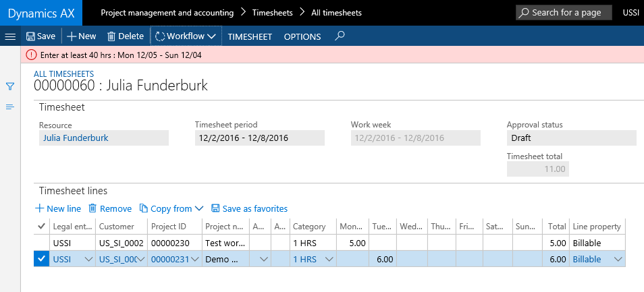Select the first row's checkbox cell
The width and height of the screenshot is (644, 292).
point(41,243)
